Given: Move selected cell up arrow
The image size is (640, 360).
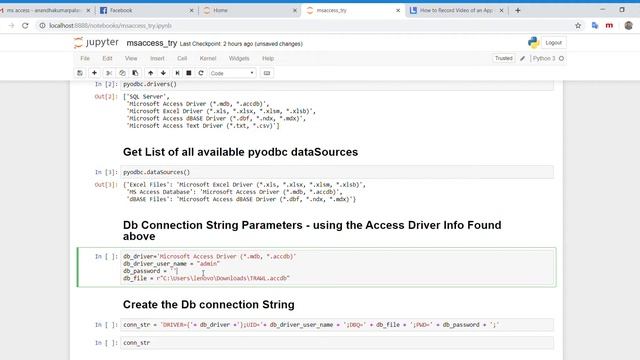Looking at the screenshot, I should [x=151, y=73].
